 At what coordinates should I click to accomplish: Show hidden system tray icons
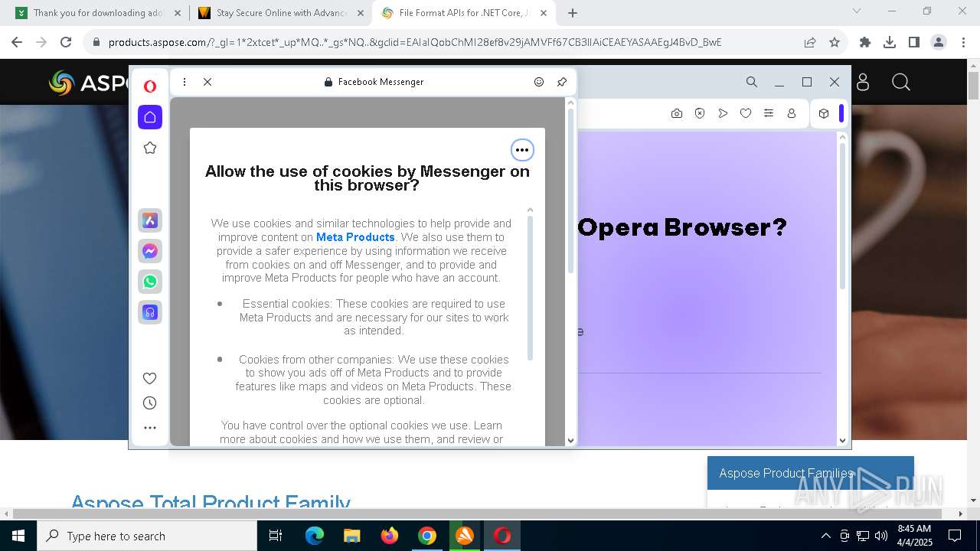825,536
